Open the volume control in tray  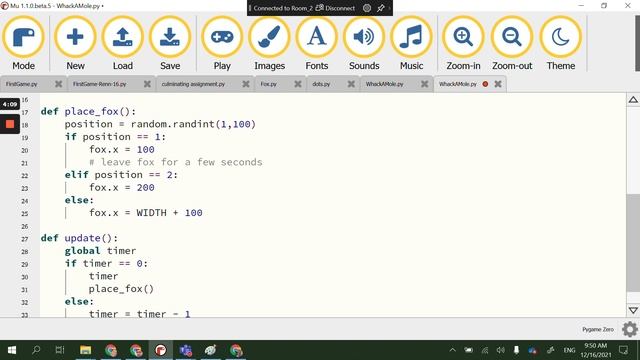point(500,350)
